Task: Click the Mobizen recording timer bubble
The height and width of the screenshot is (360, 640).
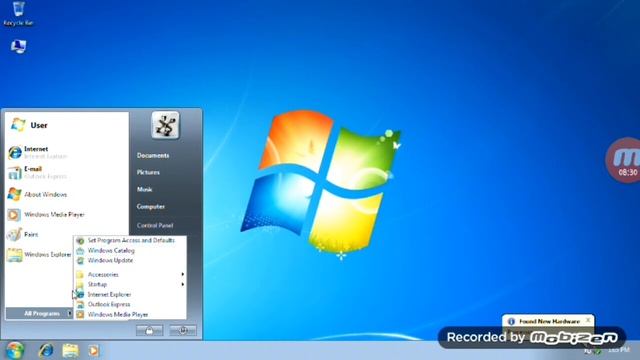Action: pos(623,160)
